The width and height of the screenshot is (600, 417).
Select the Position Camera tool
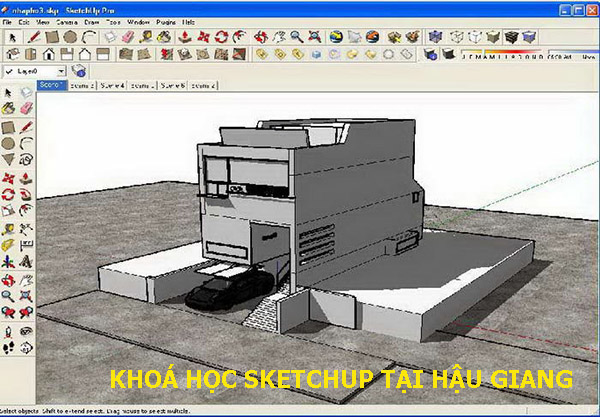pos(8,332)
